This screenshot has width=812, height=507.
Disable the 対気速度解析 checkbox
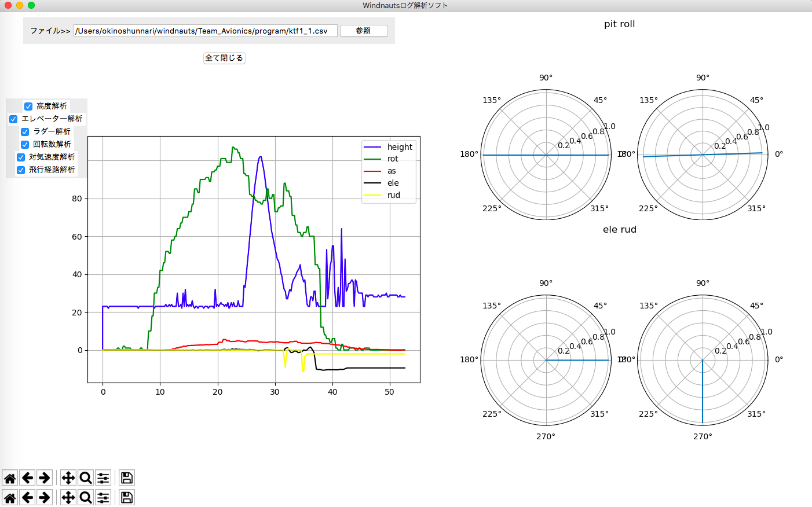click(21, 157)
